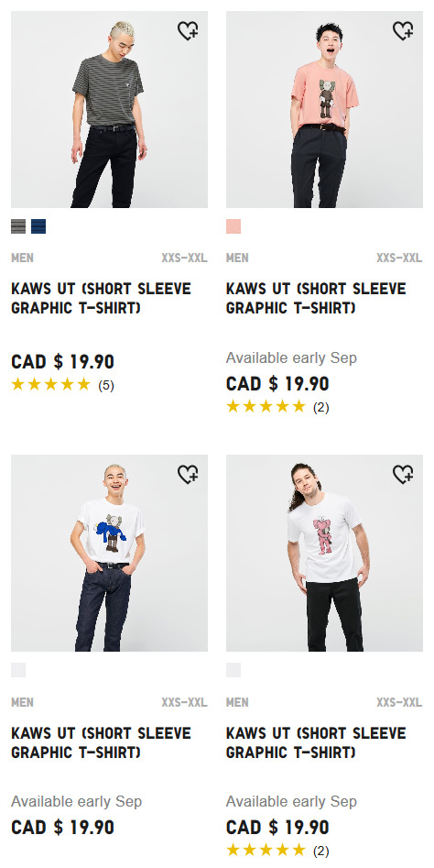
Task: Add striped gray KAWS shirt to wishlist
Action: tap(188, 30)
